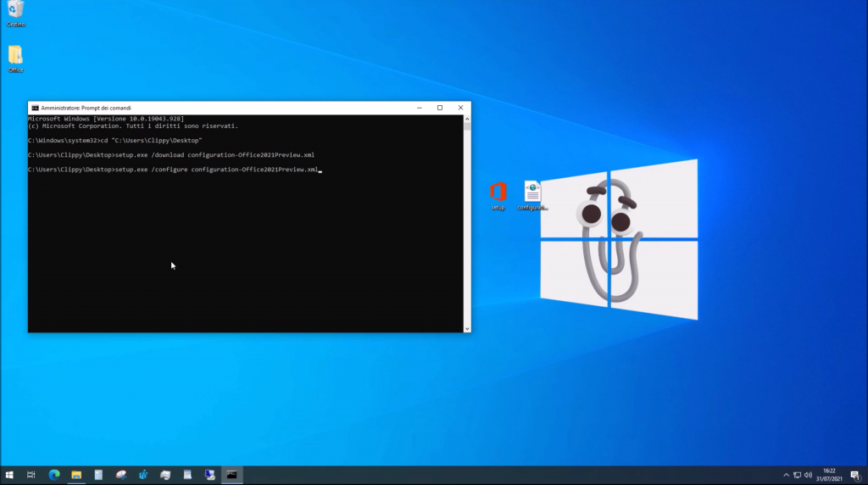This screenshot has width=868, height=485.
Task: Open the blue Teams-style taskbar icon
Action: click(x=142, y=475)
